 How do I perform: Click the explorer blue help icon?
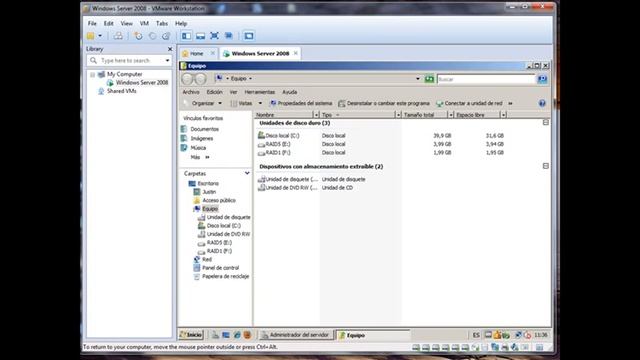(x=542, y=103)
